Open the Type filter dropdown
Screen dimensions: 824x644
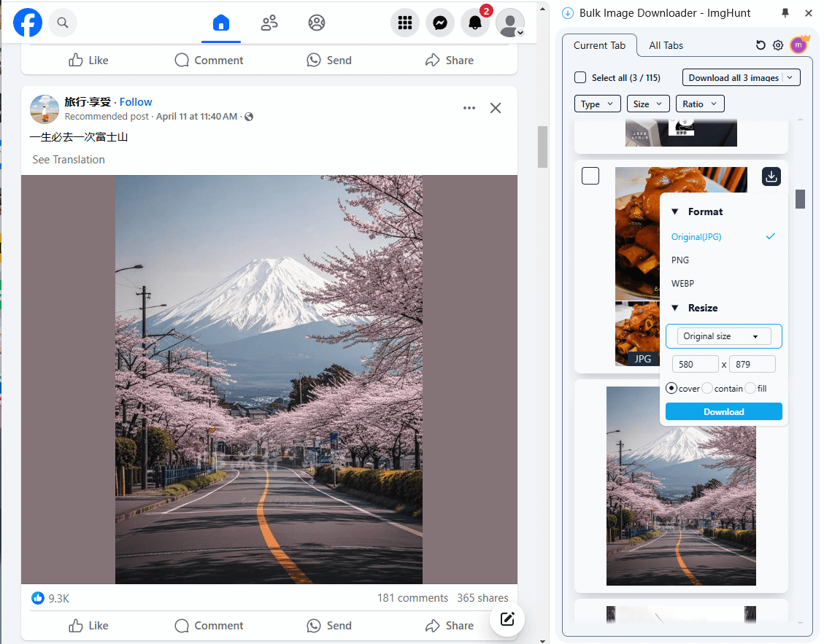tap(597, 103)
